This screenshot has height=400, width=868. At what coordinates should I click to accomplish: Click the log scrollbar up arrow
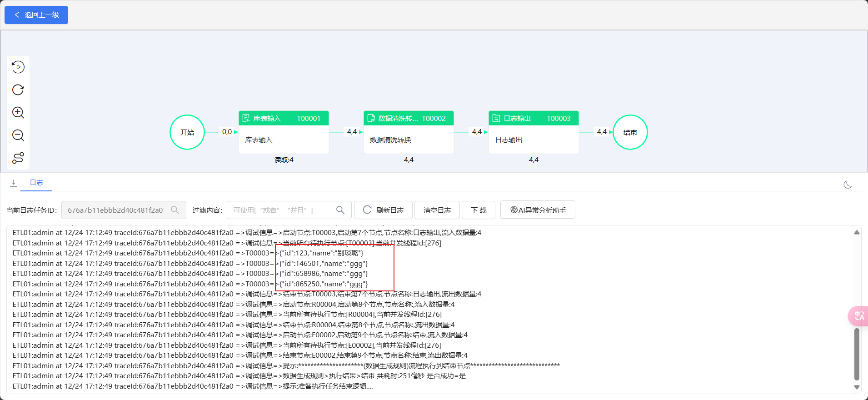tap(857, 232)
